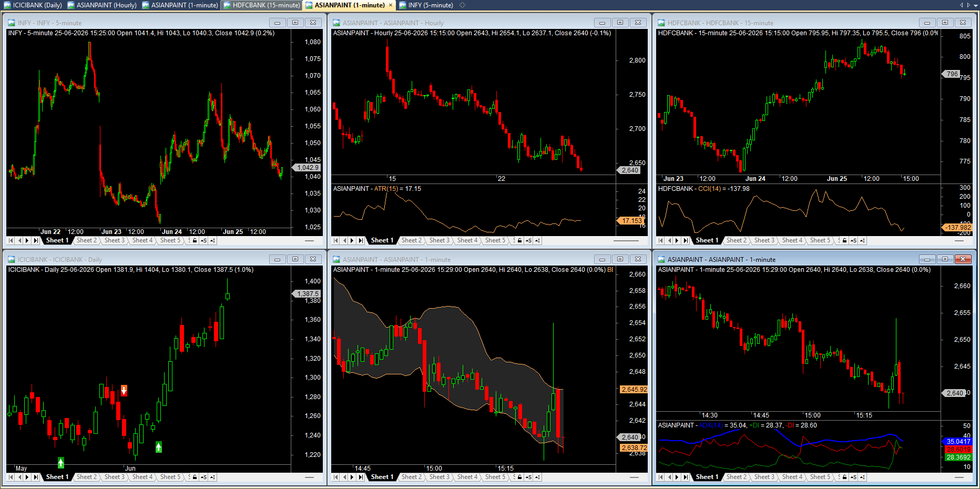
Task: Go to previous sheet in ASIANPAINT Hourly window
Action: coord(344,240)
